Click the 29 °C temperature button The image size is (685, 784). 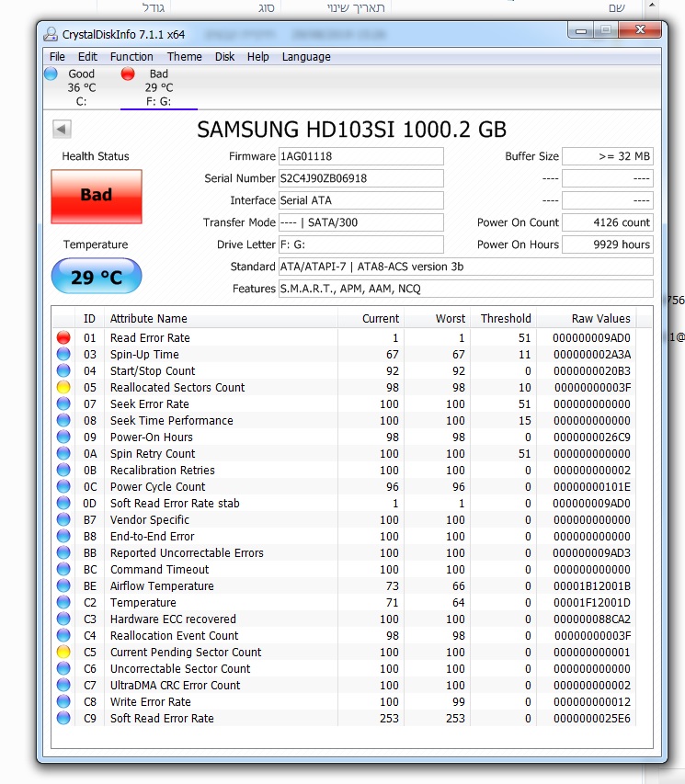tap(96, 276)
